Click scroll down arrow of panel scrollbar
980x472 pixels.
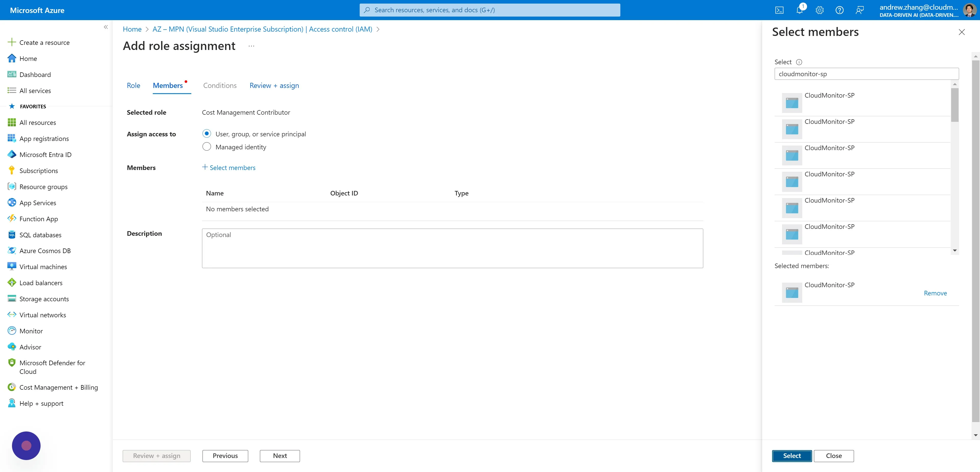(975, 435)
